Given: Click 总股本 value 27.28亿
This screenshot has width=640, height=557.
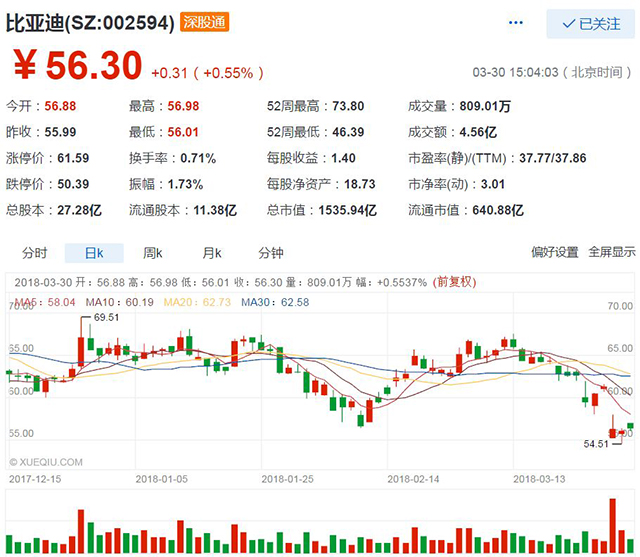Looking at the screenshot, I should point(79,211).
